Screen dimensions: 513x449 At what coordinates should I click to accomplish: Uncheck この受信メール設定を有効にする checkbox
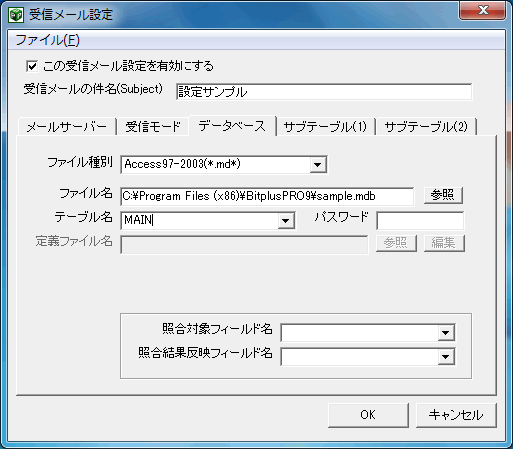pos(32,66)
